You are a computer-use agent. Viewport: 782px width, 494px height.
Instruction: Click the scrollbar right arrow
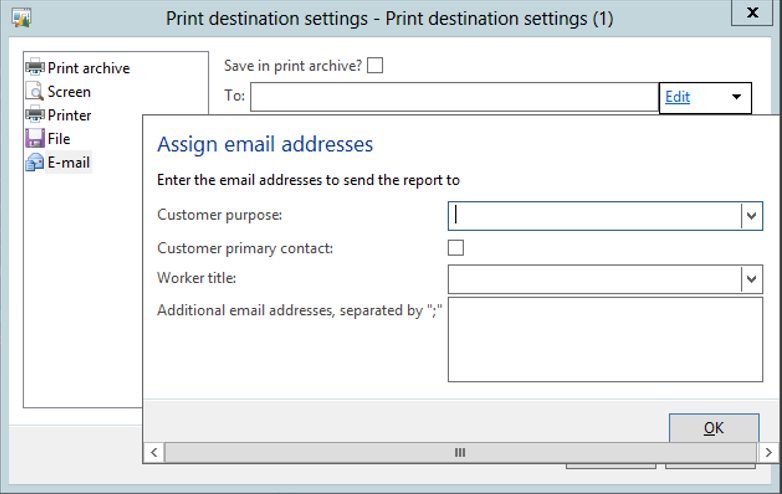pos(770,453)
